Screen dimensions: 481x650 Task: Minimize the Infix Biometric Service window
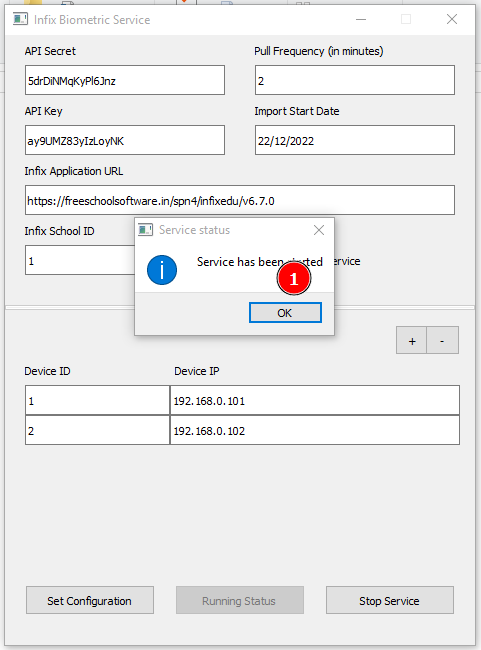click(x=361, y=19)
